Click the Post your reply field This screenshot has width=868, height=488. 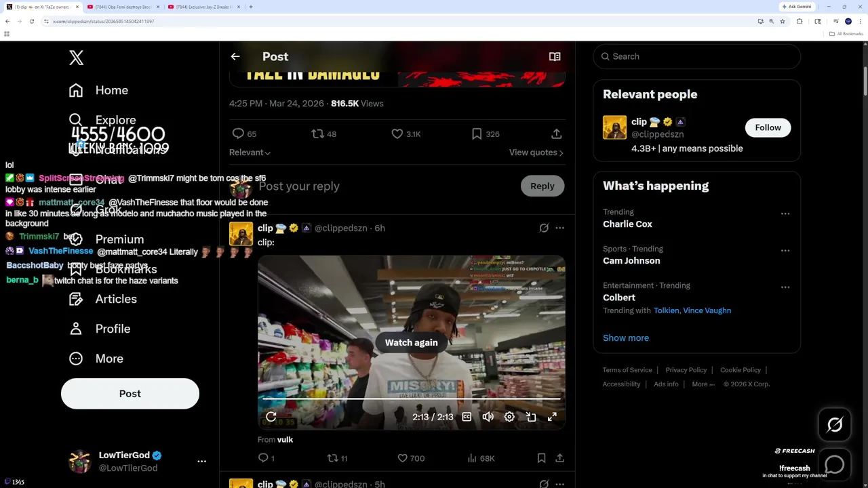point(387,186)
